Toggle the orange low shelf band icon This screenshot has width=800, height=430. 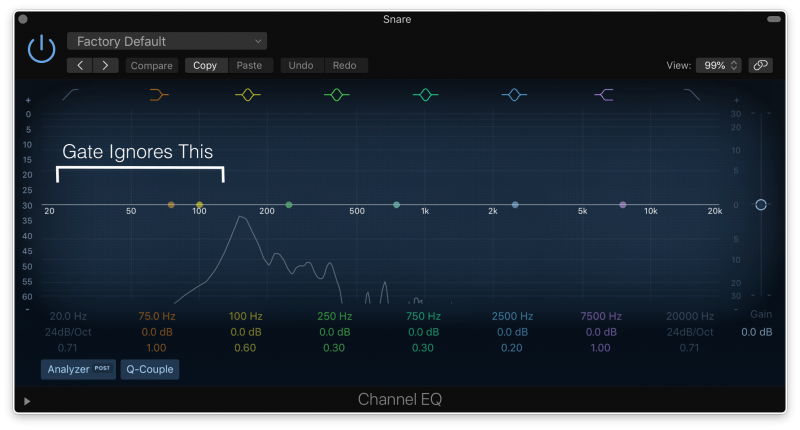[x=159, y=94]
